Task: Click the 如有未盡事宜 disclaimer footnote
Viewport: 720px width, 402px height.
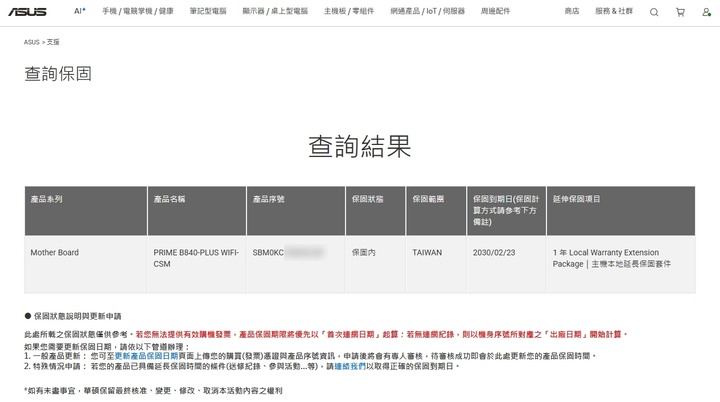Action: coord(153,391)
